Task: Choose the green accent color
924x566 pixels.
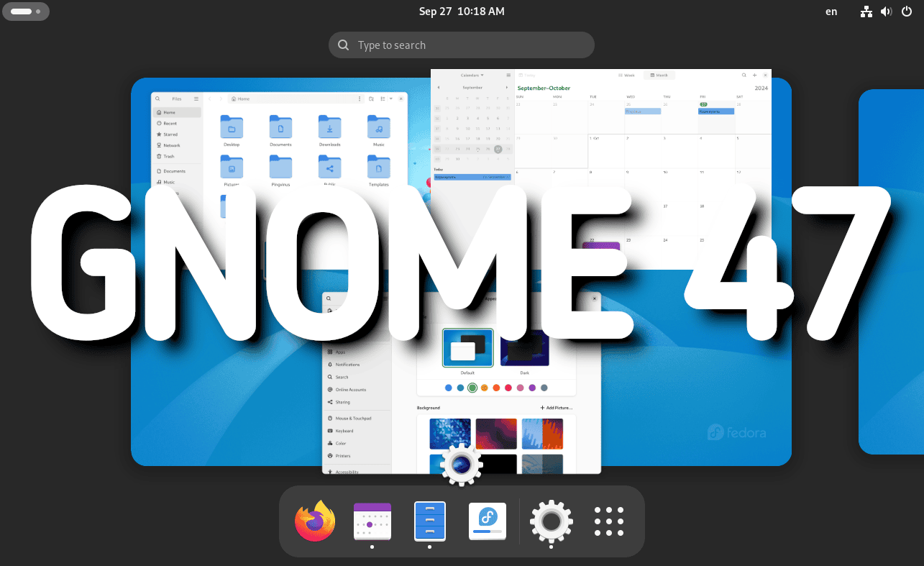Action: tap(472, 388)
